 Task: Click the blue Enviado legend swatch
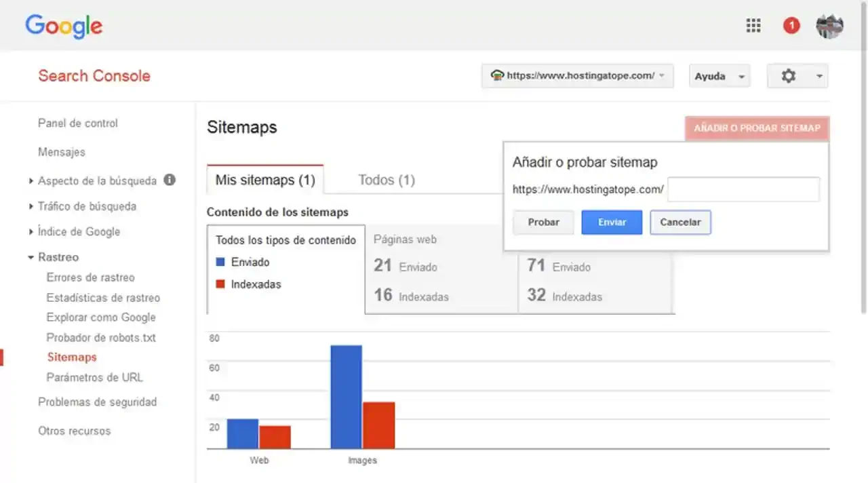220,262
